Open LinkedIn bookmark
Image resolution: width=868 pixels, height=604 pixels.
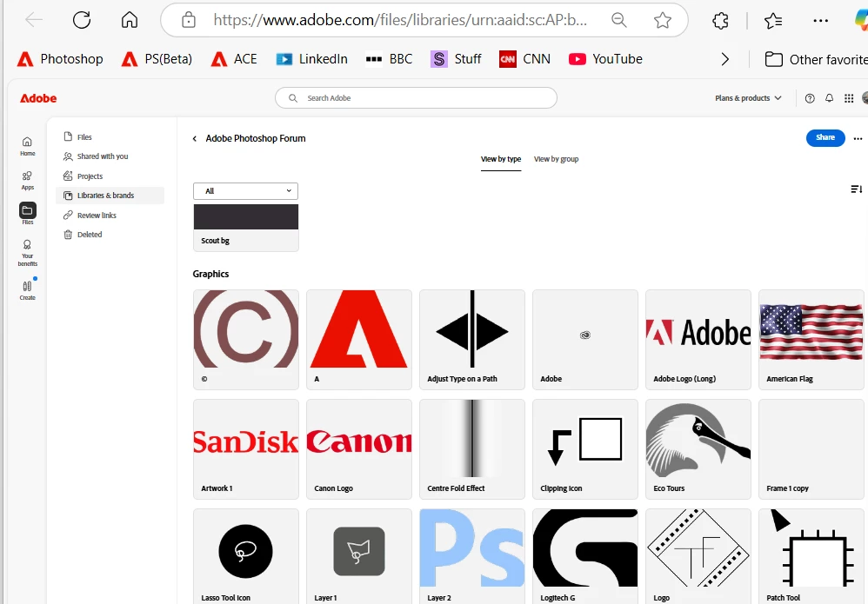pyautogui.click(x=311, y=59)
